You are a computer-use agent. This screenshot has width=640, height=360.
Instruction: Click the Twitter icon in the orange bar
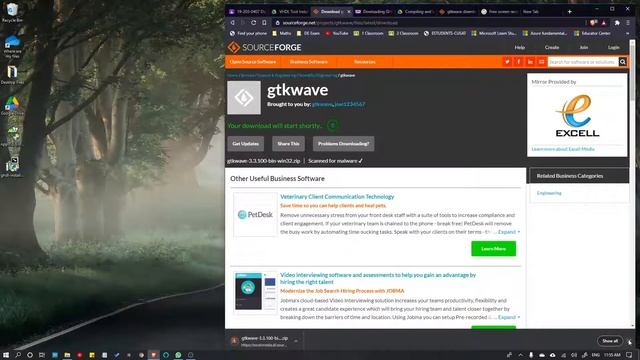click(x=507, y=62)
